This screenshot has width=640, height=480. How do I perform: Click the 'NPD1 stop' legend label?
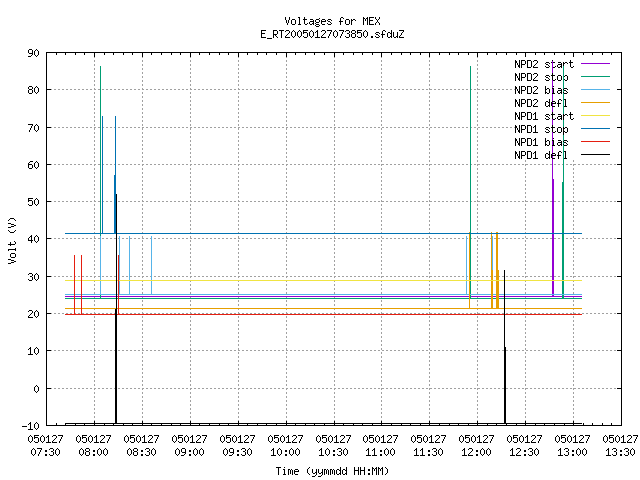541,129
